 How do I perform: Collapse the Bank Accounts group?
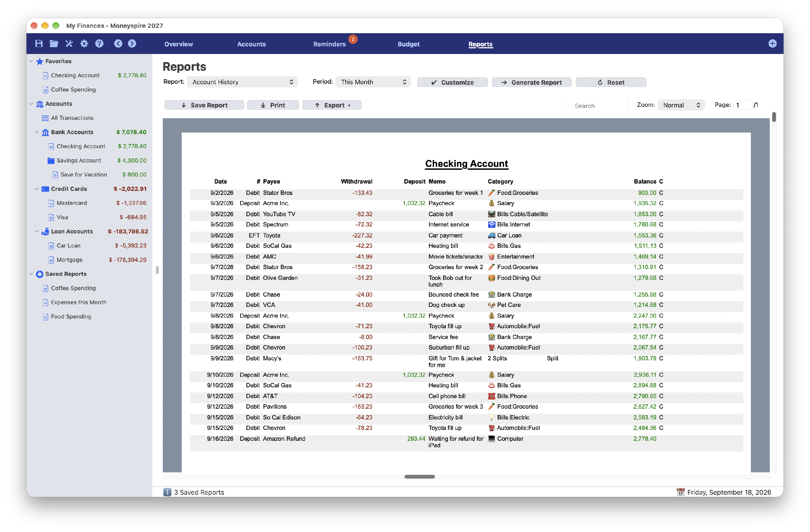click(37, 132)
